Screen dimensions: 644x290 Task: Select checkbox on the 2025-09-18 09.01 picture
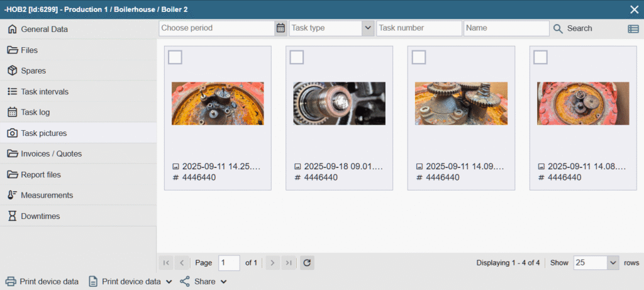pyautogui.click(x=297, y=57)
